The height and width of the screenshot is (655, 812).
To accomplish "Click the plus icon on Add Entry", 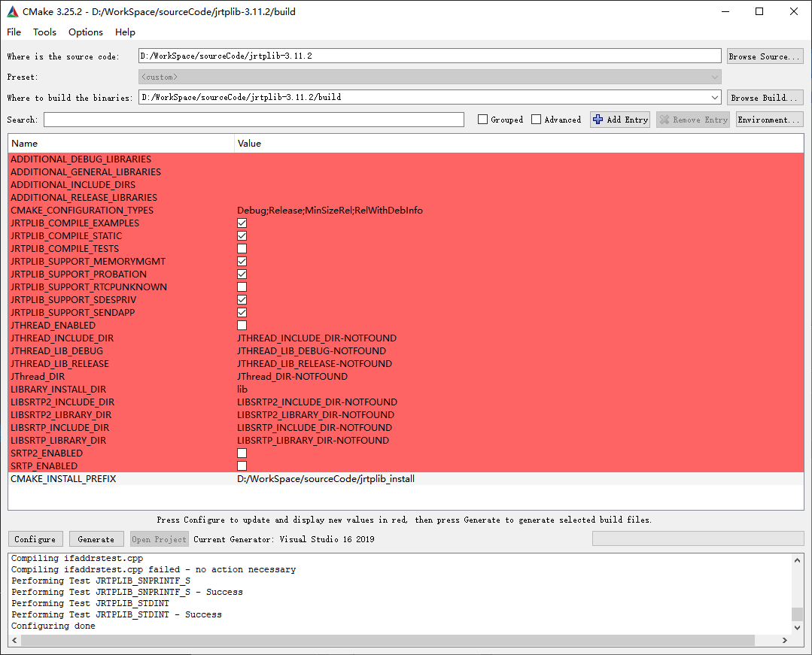I will point(598,120).
